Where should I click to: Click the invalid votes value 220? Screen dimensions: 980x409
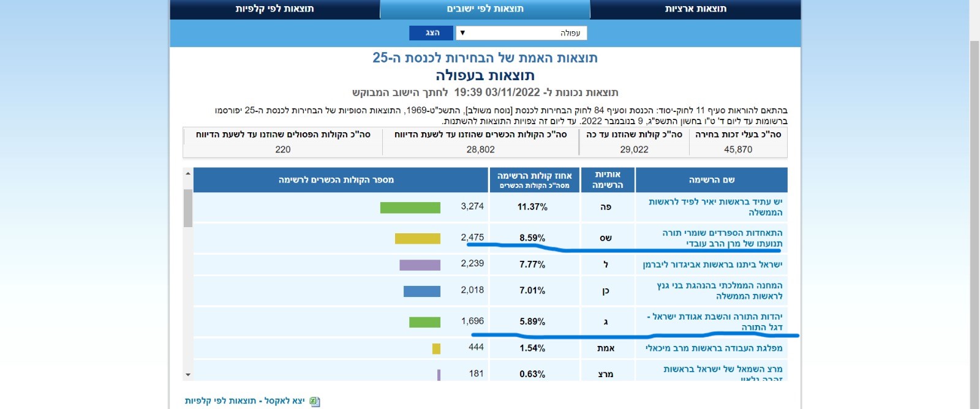(x=283, y=149)
